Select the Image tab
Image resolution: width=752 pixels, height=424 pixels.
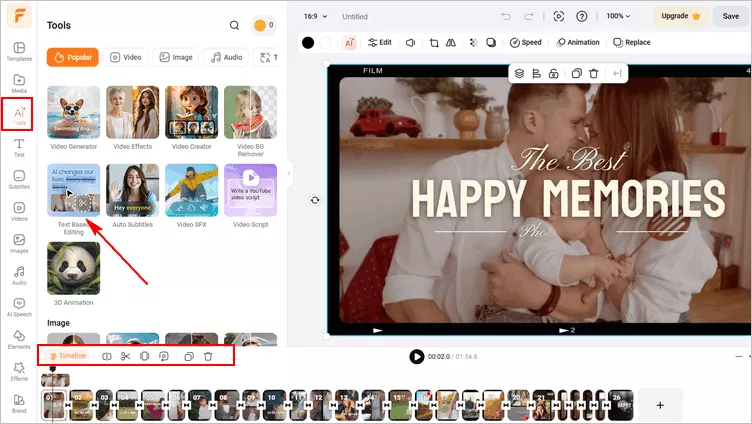pos(176,57)
